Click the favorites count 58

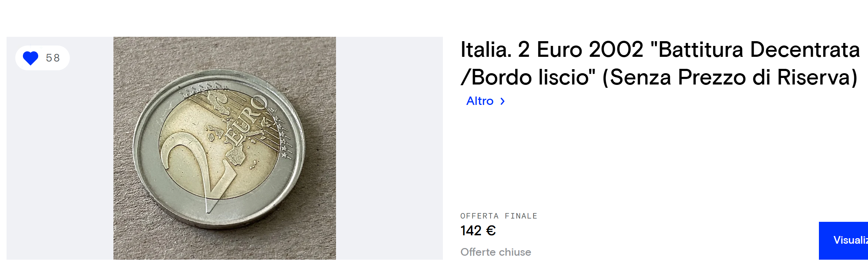click(53, 58)
